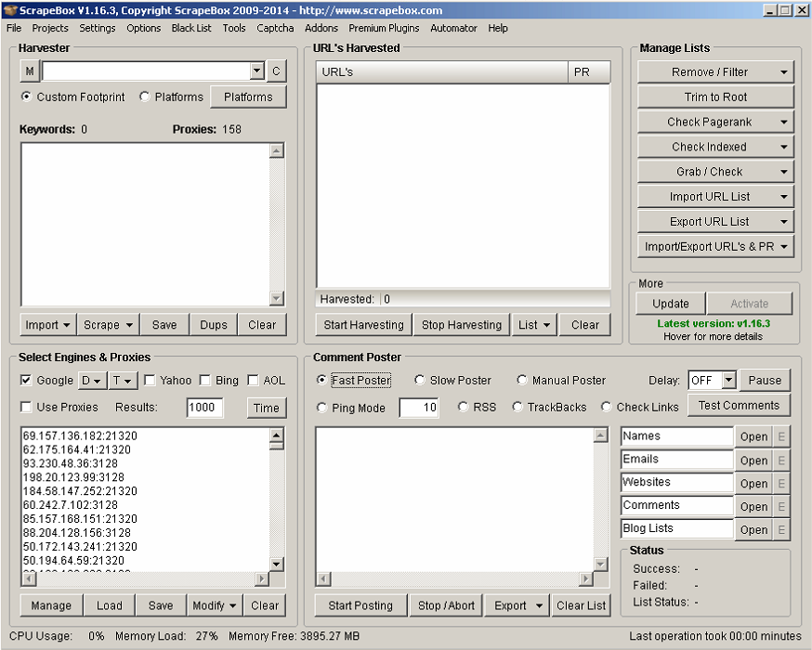Click the M button beside the footprint box

pyautogui.click(x=30, y=71)
